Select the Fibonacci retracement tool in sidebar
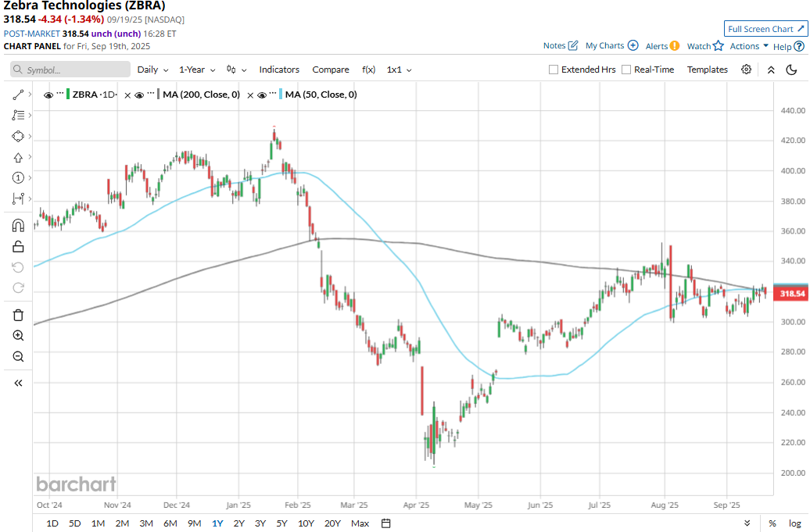Viewport: 810px width, 532px height. point(18,115)
